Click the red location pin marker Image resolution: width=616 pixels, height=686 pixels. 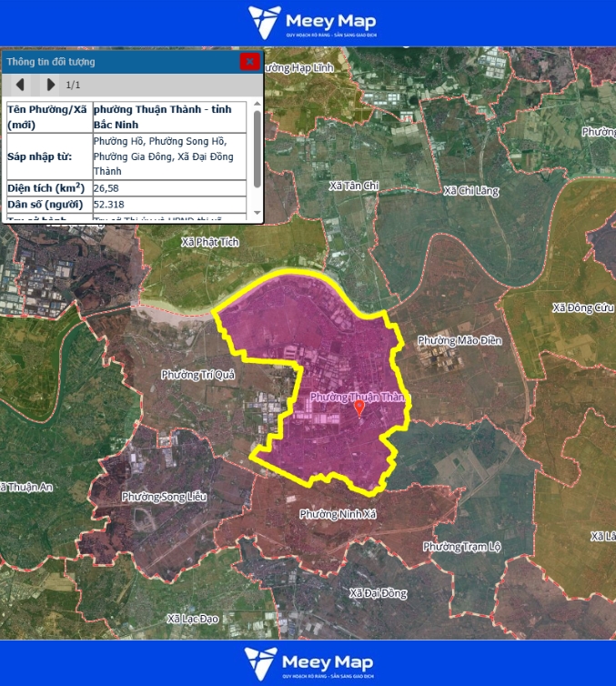(x=359, y=408)
